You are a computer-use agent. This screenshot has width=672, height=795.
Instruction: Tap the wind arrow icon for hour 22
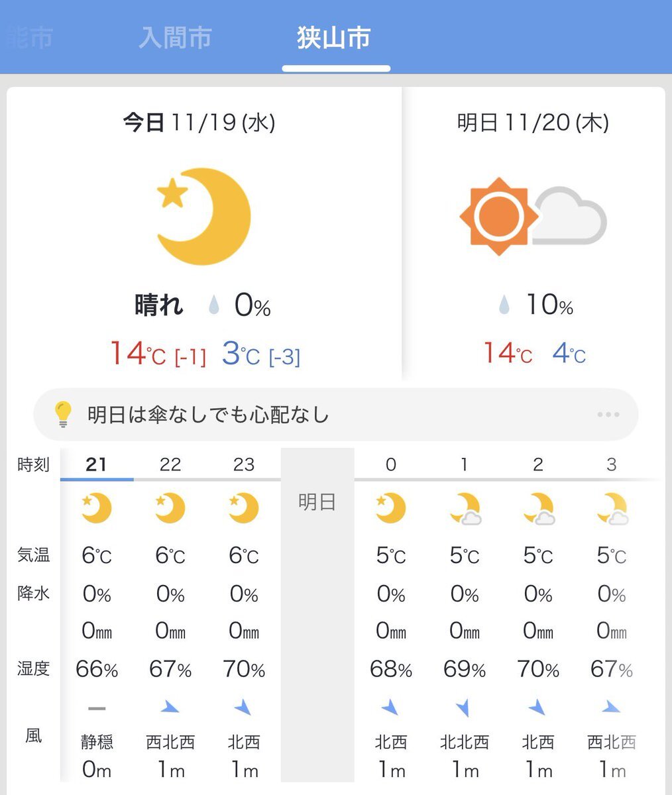coord(170,708)
